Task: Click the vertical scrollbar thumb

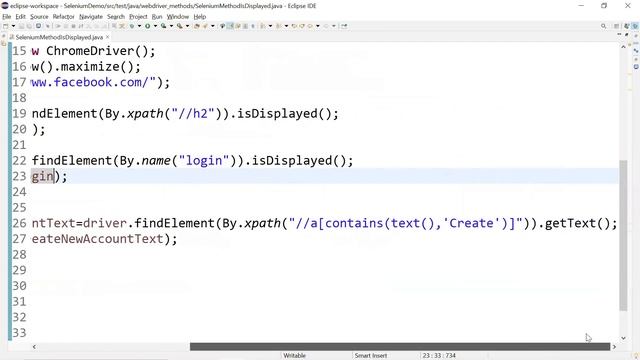Action: click(623, 235)
